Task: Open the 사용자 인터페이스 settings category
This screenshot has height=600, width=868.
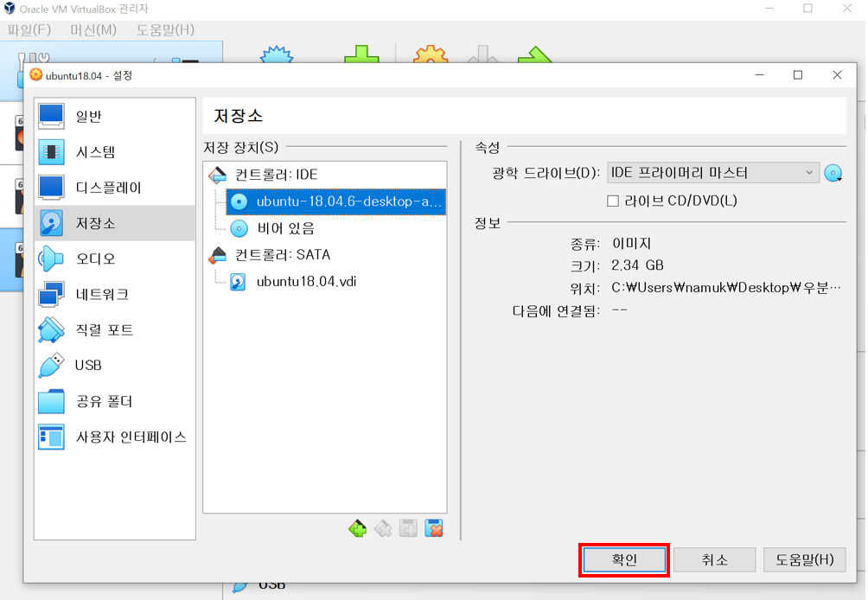Action: click(115, 437)
